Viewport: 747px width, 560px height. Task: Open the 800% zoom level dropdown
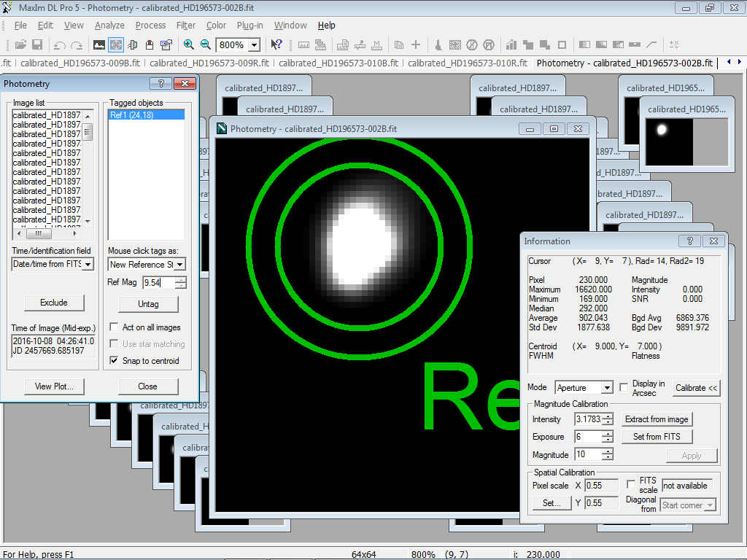254,45
